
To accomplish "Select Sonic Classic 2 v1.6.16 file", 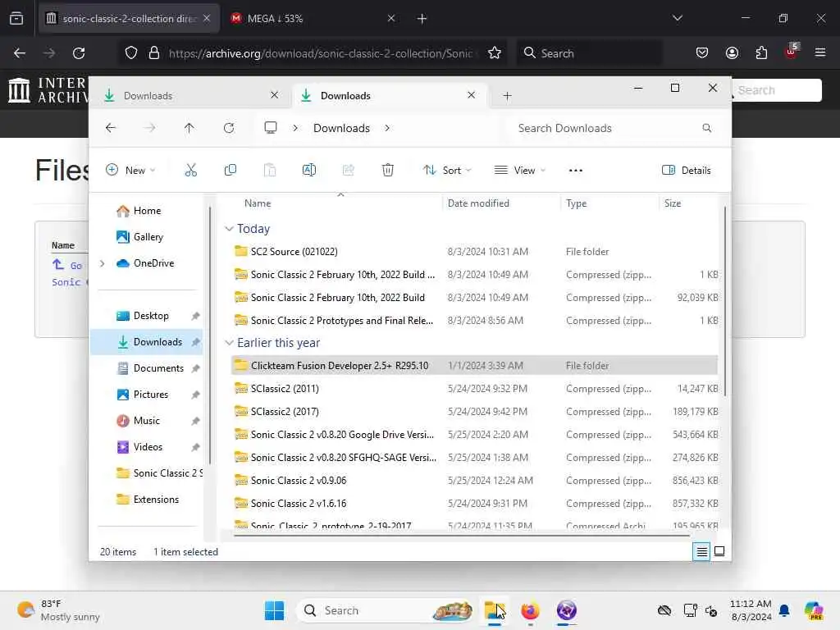I will 475,504.
